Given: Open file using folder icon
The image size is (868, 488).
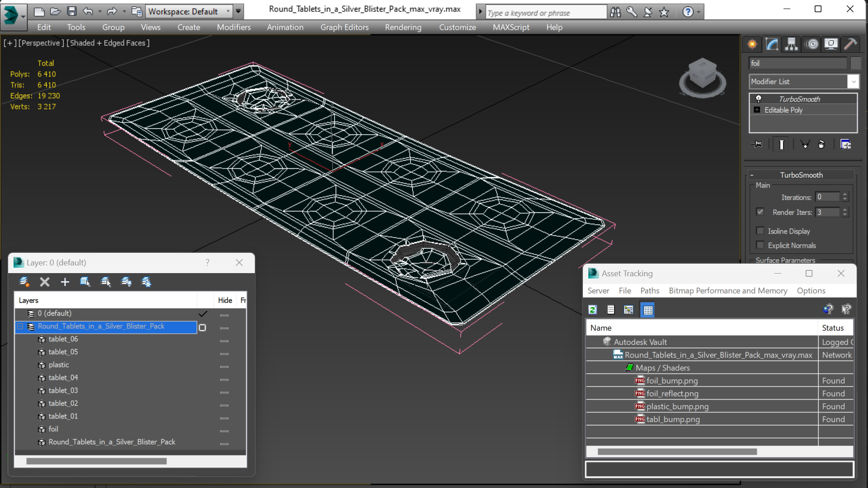Looking at the screenshot, I should pyautogui.click(x=55, y=11).
